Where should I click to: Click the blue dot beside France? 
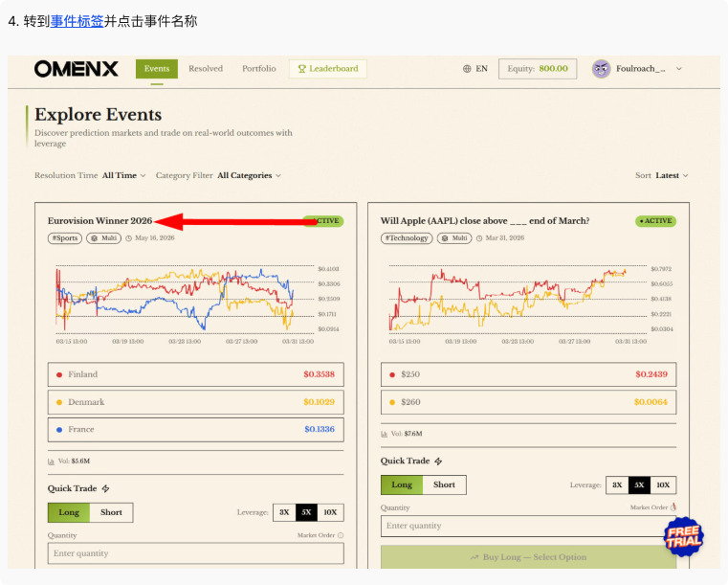(59, 430)
